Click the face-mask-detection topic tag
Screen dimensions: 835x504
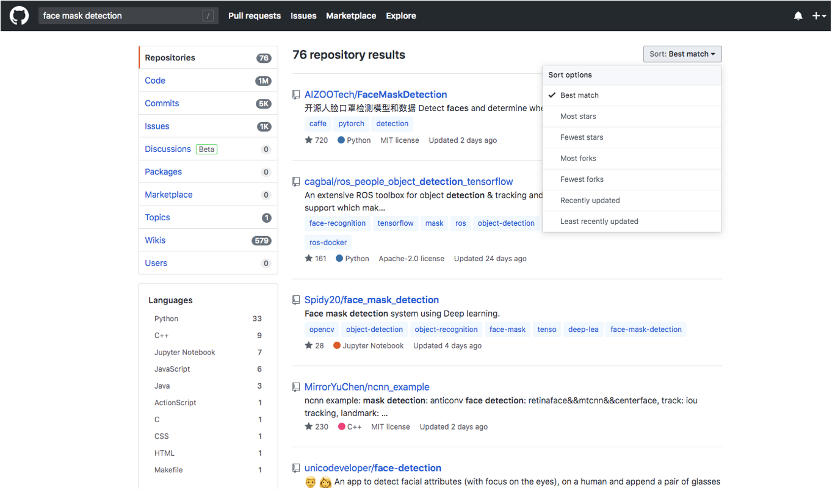coord(646,329)
